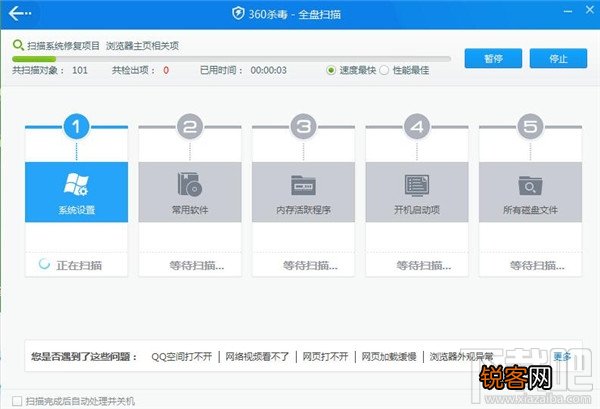Click the 开机启动项 card label

[417, 210]
